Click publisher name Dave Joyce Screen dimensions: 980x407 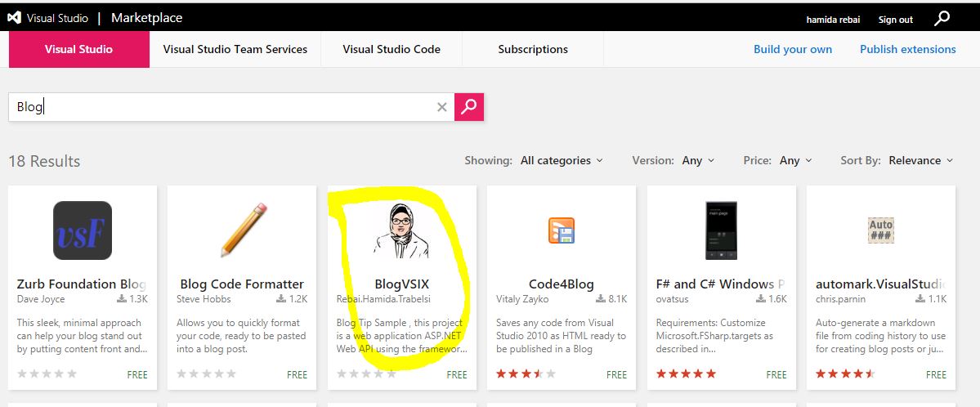[41, 299]
